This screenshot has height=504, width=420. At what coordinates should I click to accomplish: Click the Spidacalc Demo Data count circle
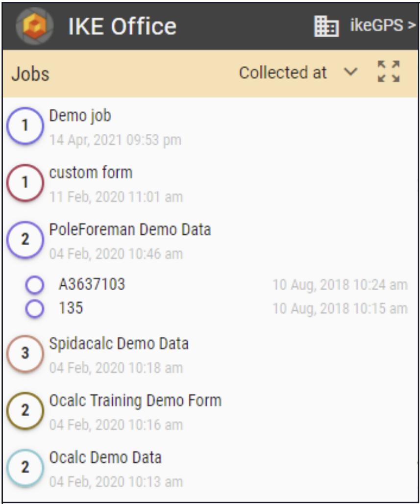(x=25, y=353)
